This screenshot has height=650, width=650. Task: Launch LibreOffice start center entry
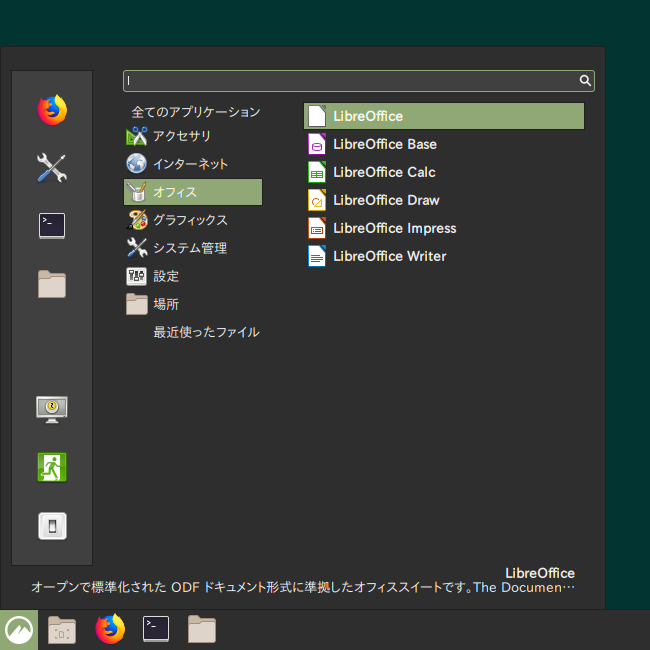444,116
